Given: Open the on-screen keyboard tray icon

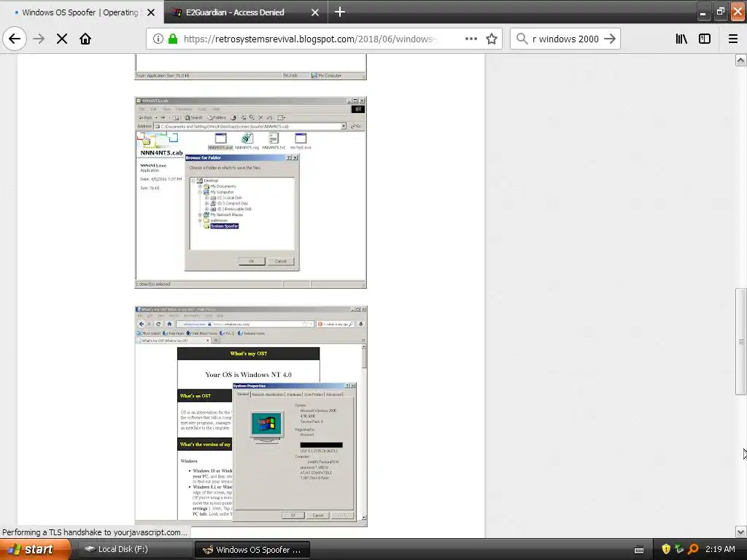Looking at the screenshot, I should pos(639,550).
